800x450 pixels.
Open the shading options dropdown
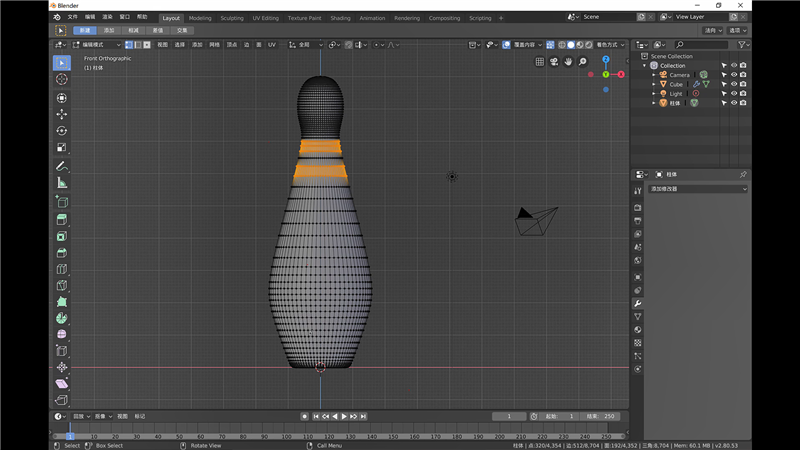pos(610,45)
